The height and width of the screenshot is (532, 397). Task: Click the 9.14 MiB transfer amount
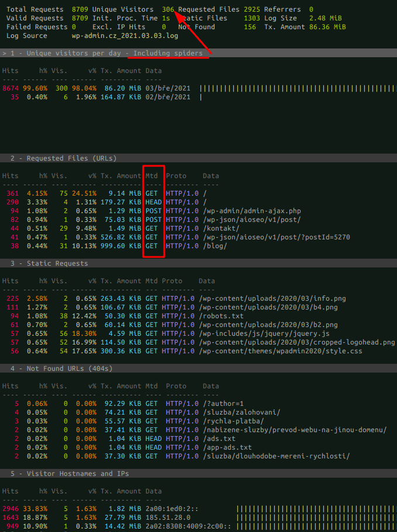click(125, 193)
